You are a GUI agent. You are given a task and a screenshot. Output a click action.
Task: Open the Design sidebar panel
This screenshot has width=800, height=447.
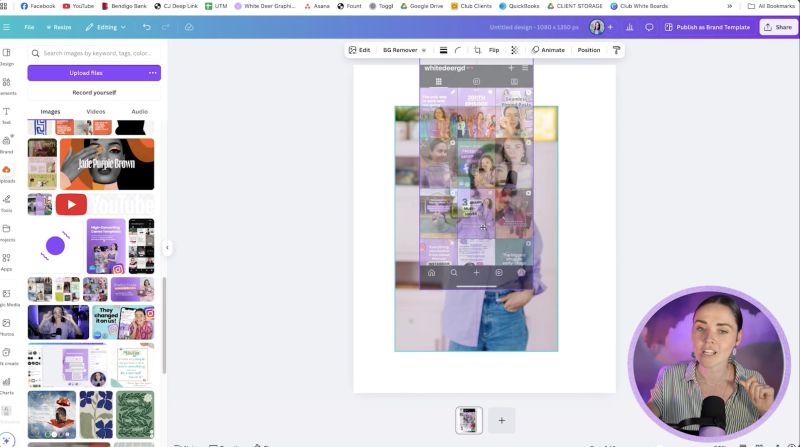[x=7, y=56]
